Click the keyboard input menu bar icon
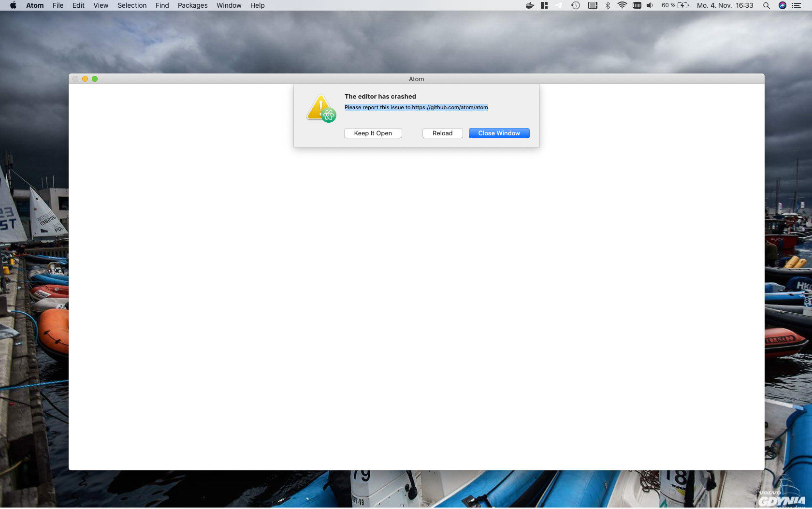Screen dimensions: 812x509 637,5
